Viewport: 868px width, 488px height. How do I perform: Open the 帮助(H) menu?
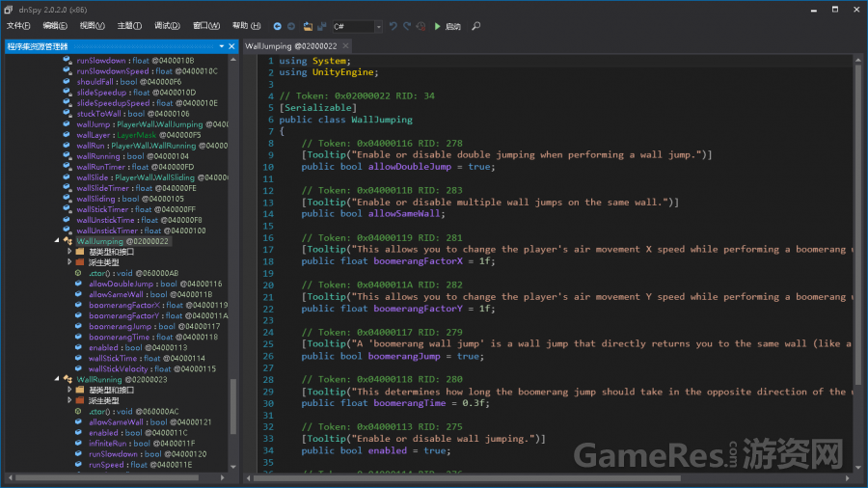click(246, 26)
